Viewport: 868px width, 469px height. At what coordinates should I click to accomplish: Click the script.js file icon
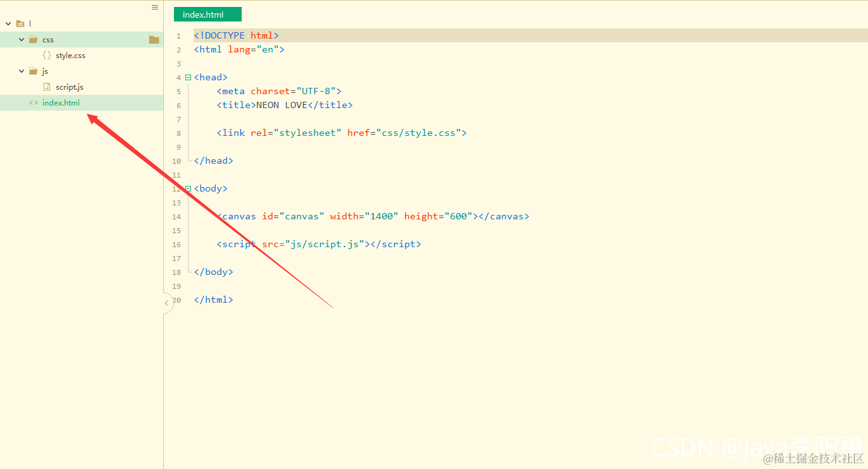click(47, 87)
